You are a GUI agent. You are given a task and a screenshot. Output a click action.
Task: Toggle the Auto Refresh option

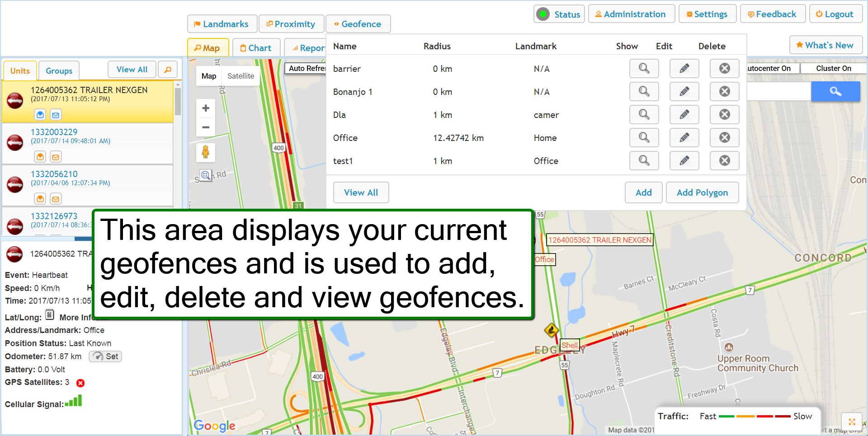306,68
